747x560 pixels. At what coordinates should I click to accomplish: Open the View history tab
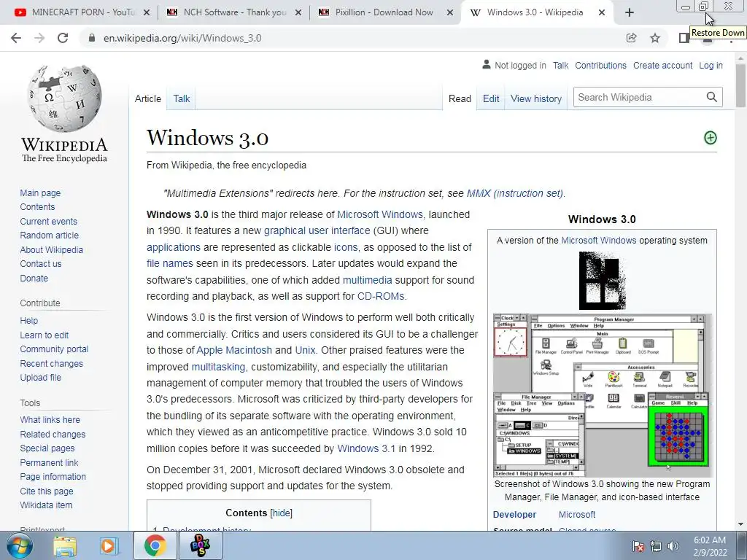point(536,98)
